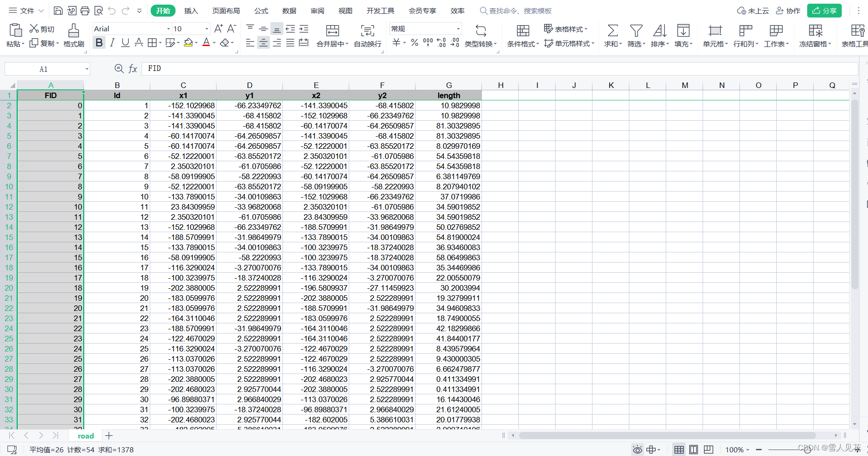Click the Undo arrow
Screen dimensions: 868x456
coord(112,11)
